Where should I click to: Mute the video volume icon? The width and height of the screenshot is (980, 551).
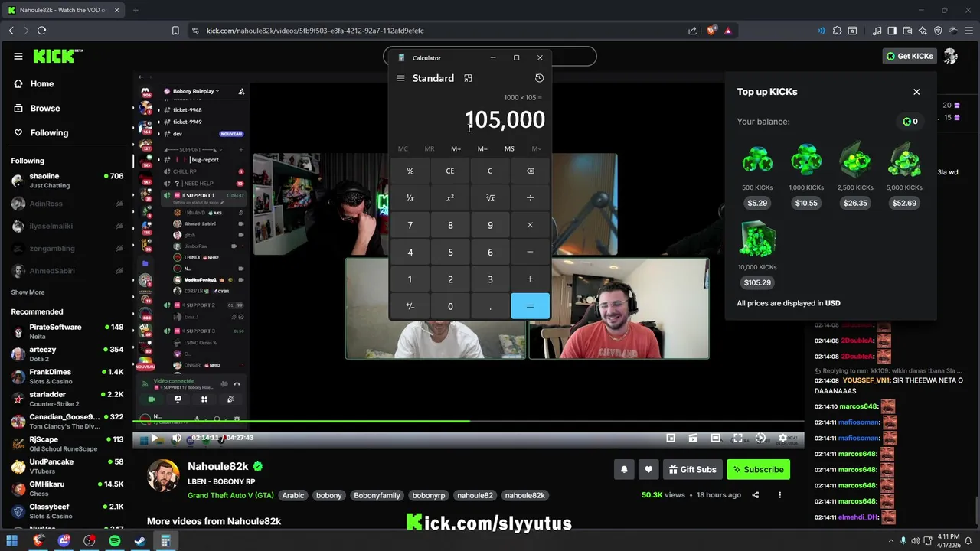click(176, 439)
